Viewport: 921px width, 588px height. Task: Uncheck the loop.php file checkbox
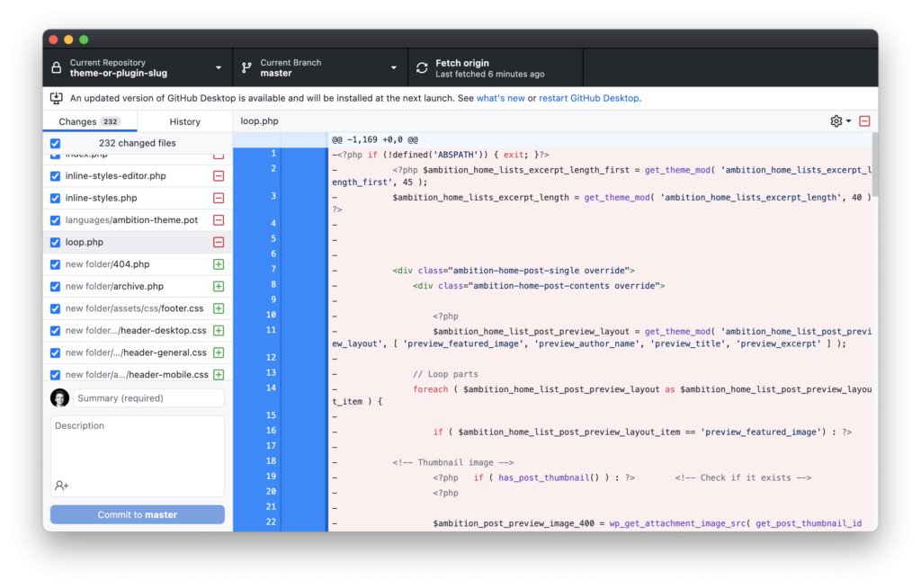55,242
